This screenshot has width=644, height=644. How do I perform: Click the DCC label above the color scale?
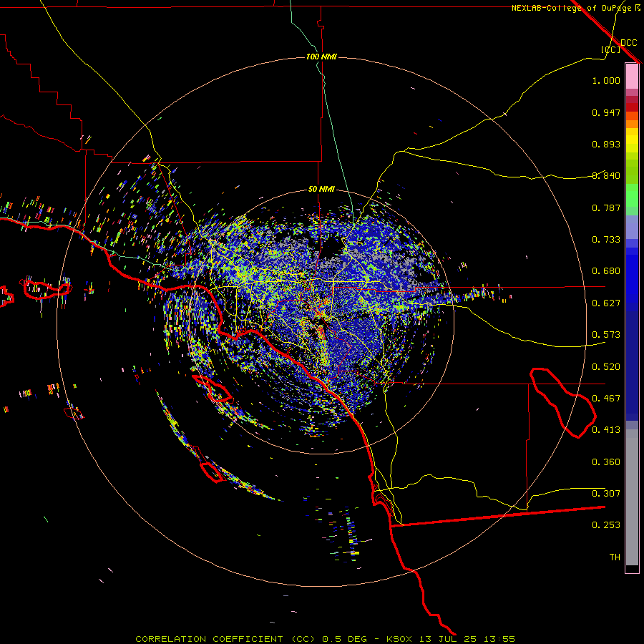click(628, 43)
